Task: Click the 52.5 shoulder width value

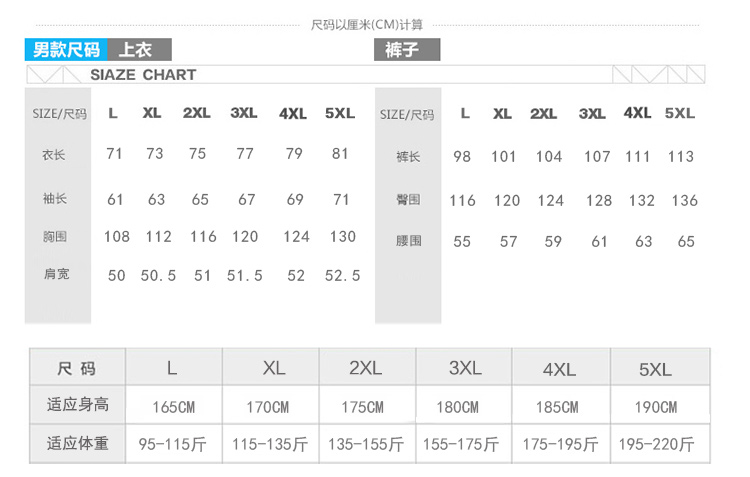Action: pos(342,276)
